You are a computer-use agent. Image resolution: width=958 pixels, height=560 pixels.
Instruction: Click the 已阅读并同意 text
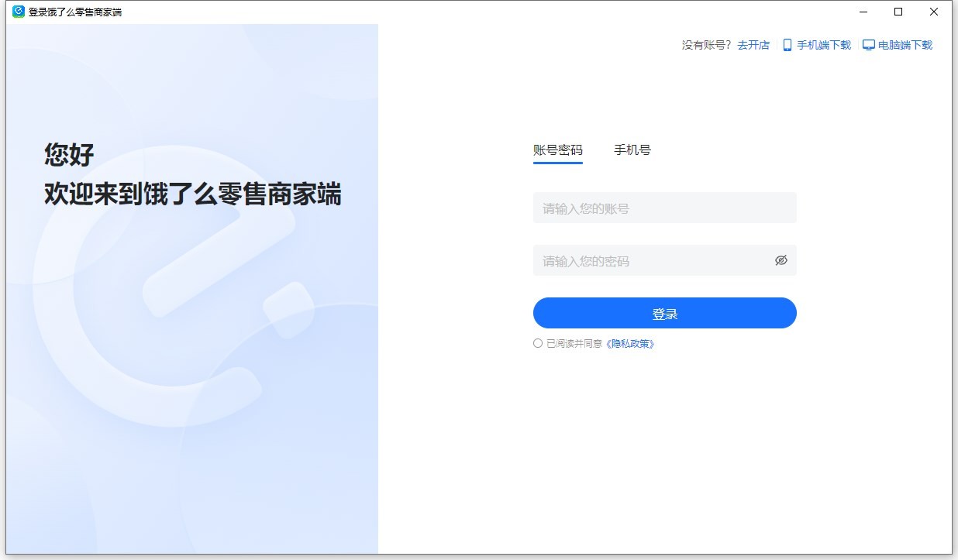[x=574, y=344]
